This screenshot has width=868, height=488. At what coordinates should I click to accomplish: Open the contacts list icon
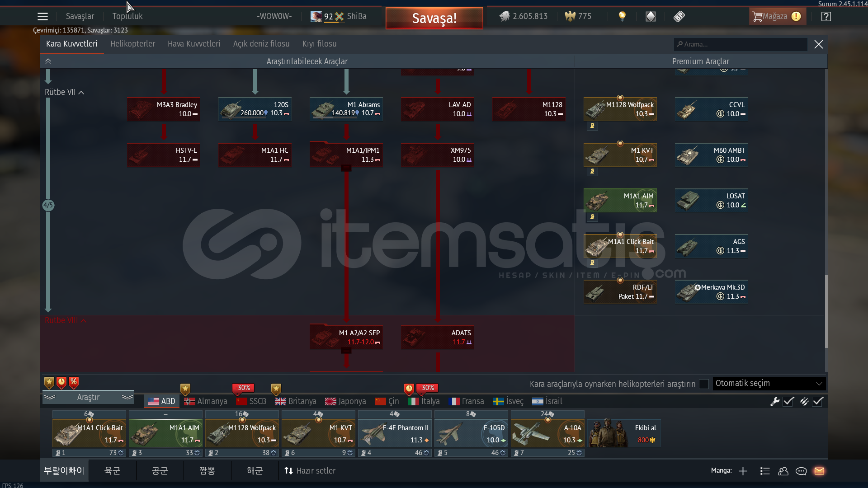765,471
